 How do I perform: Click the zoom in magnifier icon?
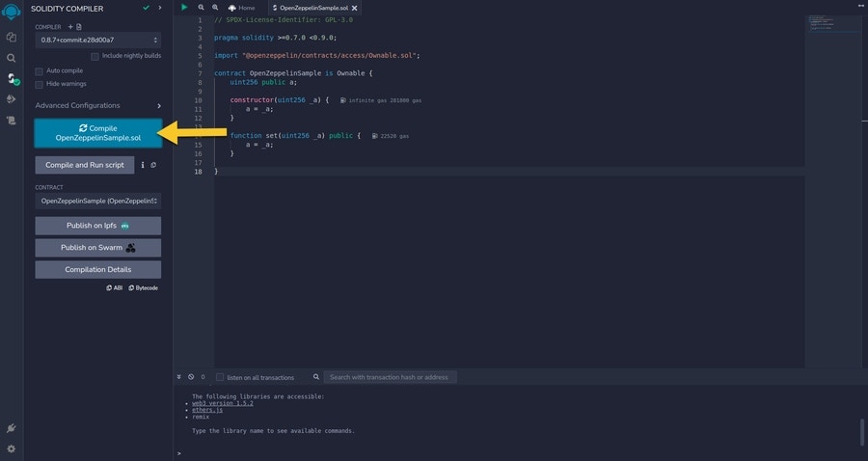tap(215, 7)
